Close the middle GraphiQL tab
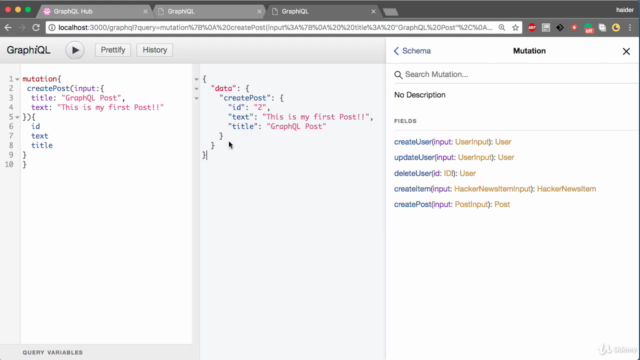This screenshot has width=640, height=360. [259, 11]
